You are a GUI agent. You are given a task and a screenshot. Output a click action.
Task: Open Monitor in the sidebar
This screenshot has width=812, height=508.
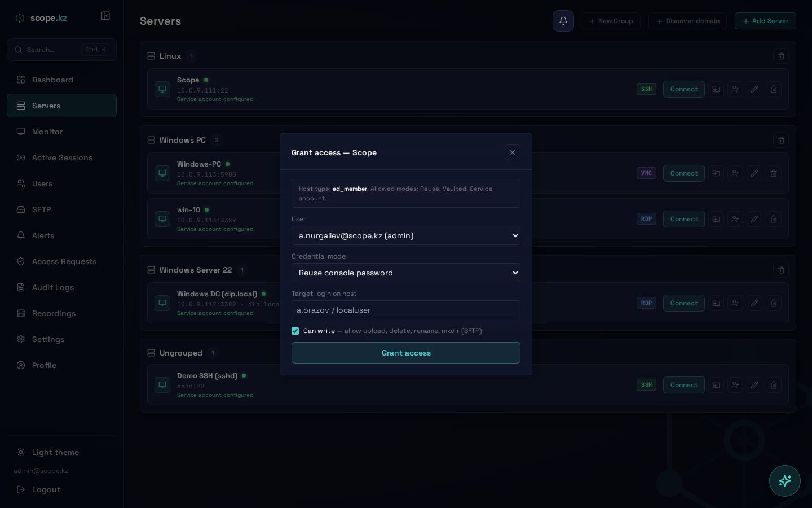click(x=61, y=132)
